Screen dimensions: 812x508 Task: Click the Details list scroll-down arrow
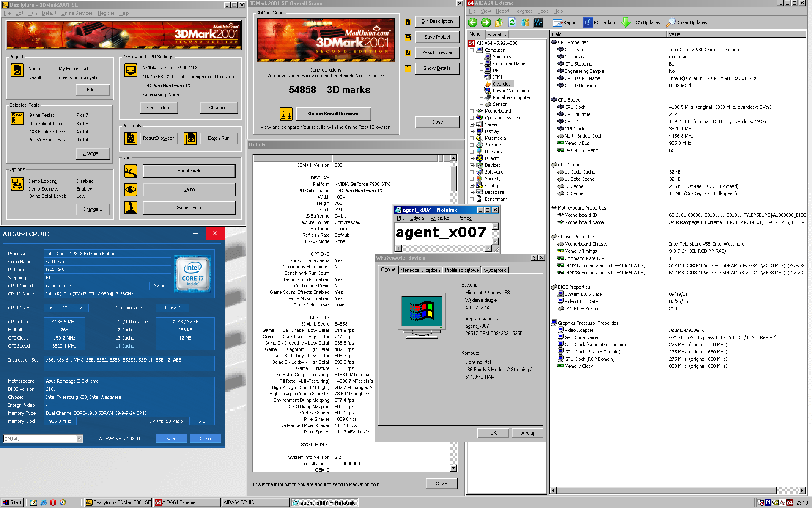[x=453, y=468]
